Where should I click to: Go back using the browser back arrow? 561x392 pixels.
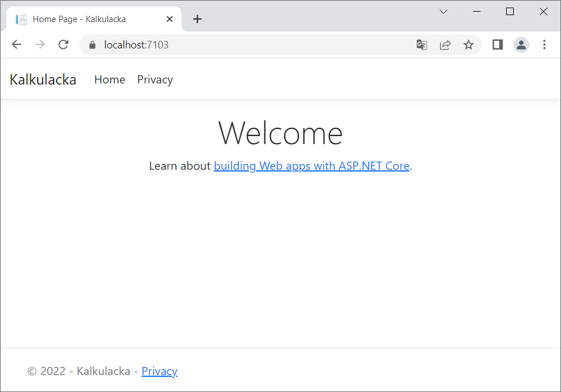point(16,44)
